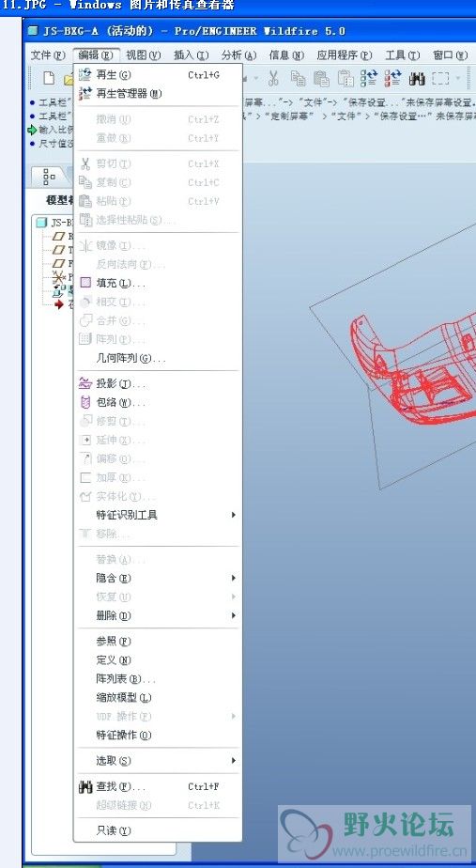This screenshot has width=476, height=868.
Task: Open the 文件(F) menu
Action: (x=48, y=54)
